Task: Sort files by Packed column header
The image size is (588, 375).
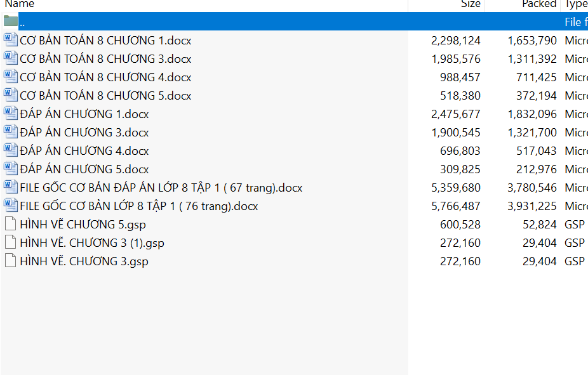Action: click(538, 4)
